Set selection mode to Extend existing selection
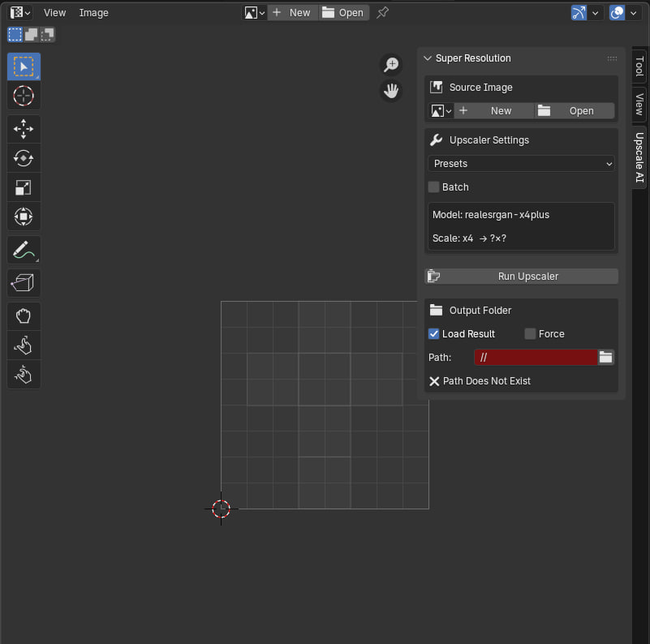650x644 pixels. click(x=31, y=34)
